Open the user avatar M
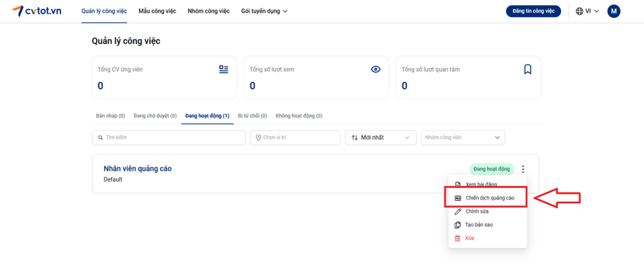The image size is (644, 266). pos(614,11)
